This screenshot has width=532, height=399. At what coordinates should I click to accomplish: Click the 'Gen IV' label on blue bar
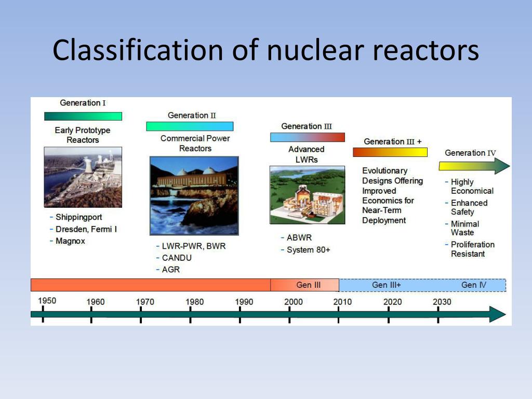click(474, 285)
